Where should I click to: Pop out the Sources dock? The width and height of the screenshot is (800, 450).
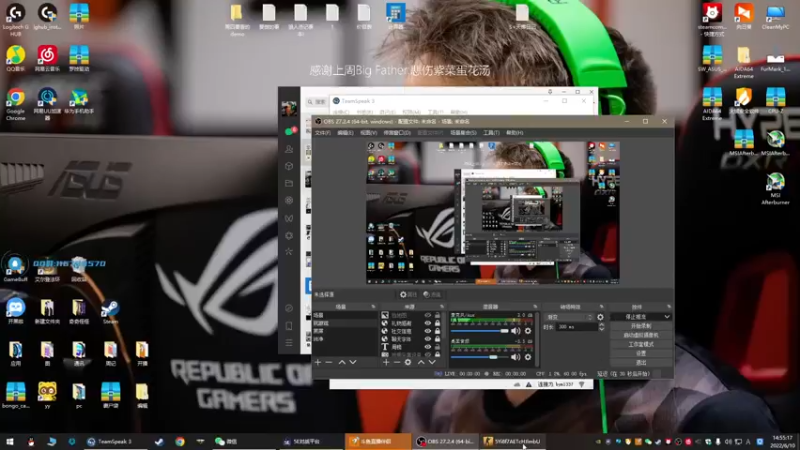coord(442,307)
